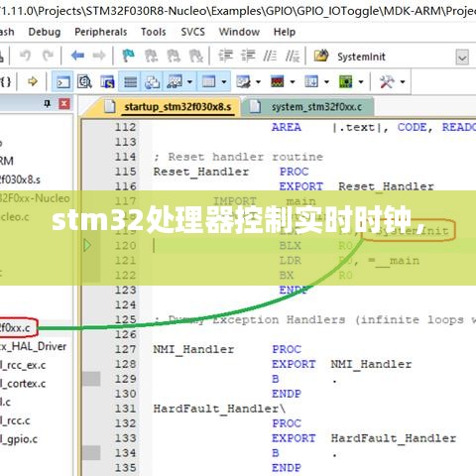This screenshot has width=476, height=476.
Task: Click the HardFault_Handler\ label on line 131
Action: click(219, 409)
